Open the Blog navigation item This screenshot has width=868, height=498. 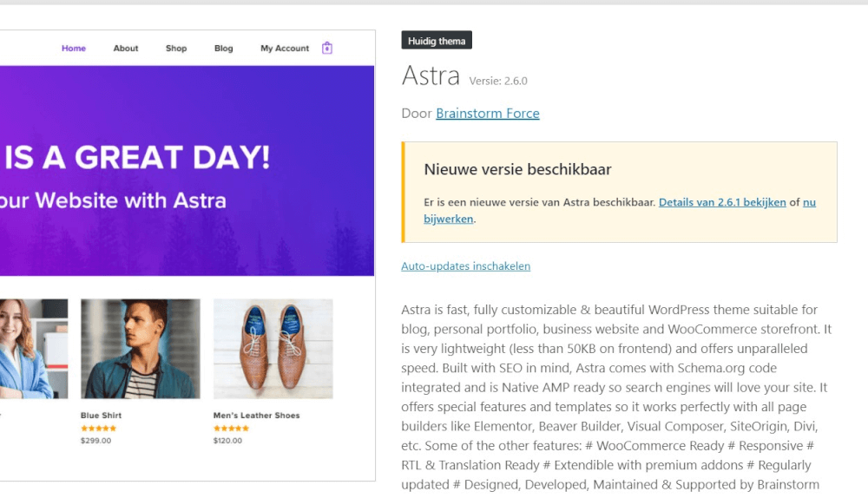(224, 48)
